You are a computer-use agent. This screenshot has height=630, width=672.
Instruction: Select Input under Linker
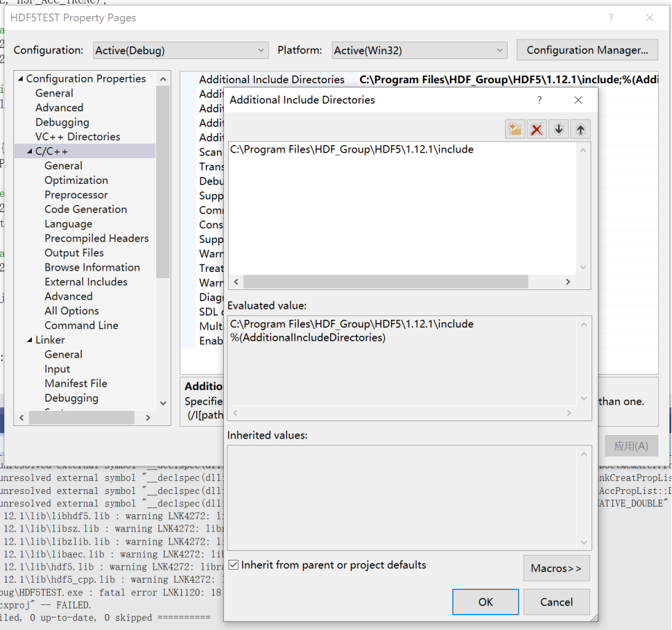point(58,369)
